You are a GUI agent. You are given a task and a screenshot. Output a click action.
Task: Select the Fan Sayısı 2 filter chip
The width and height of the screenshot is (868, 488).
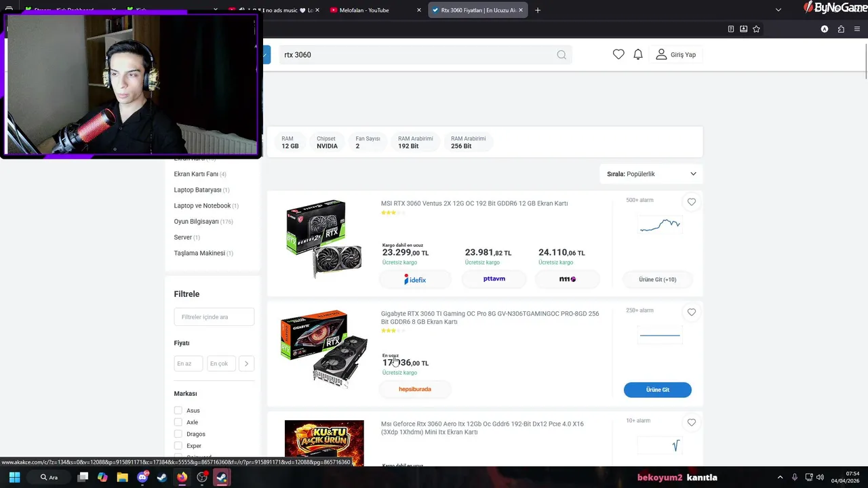tap(368, 142)
